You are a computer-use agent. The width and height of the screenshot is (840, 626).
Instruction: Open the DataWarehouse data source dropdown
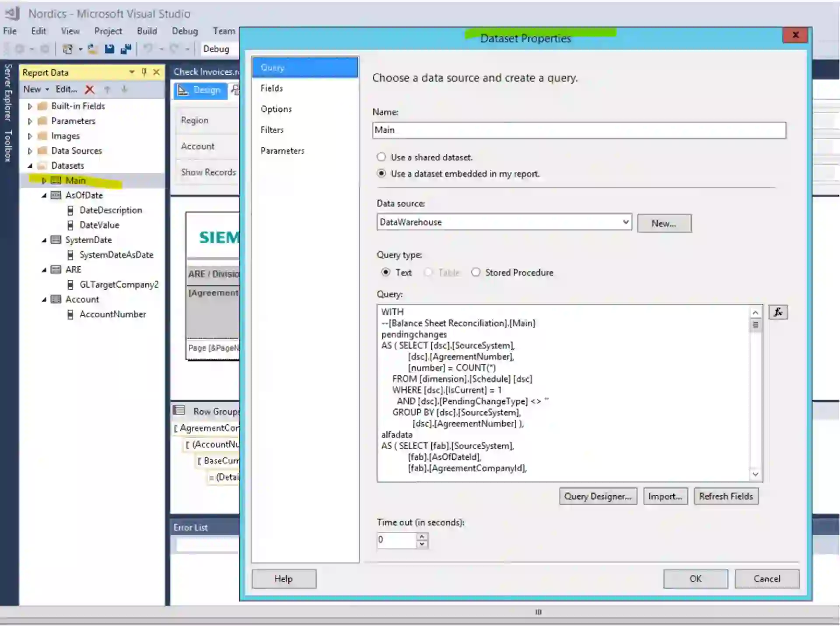coord(626,222)
